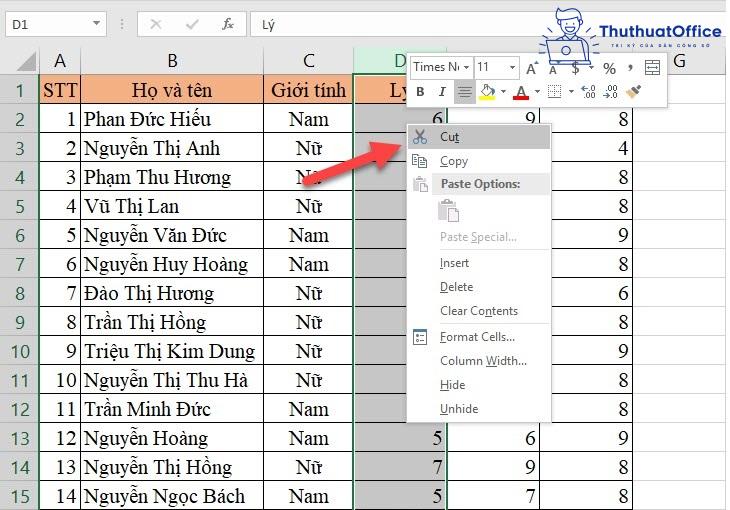Viewport: 730px width, 510px height.
Task: Click the Name Box showing D1
Action: [55, 24]
